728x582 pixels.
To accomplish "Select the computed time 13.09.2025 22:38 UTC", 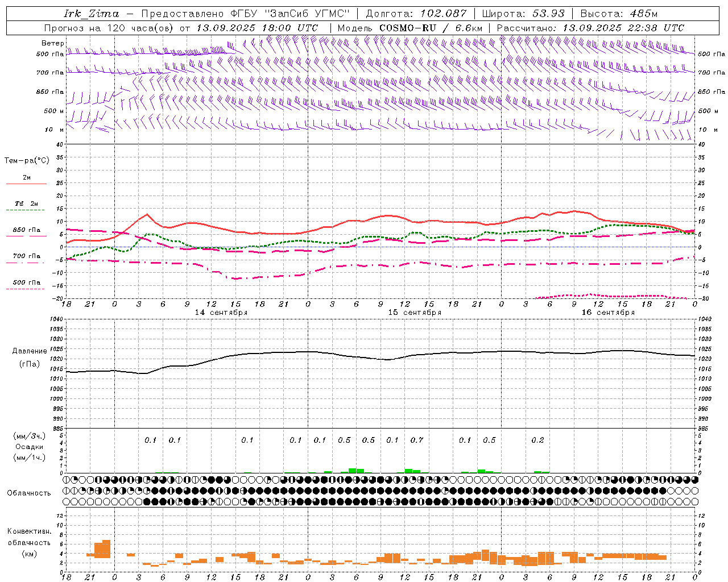I will (623, 28).
